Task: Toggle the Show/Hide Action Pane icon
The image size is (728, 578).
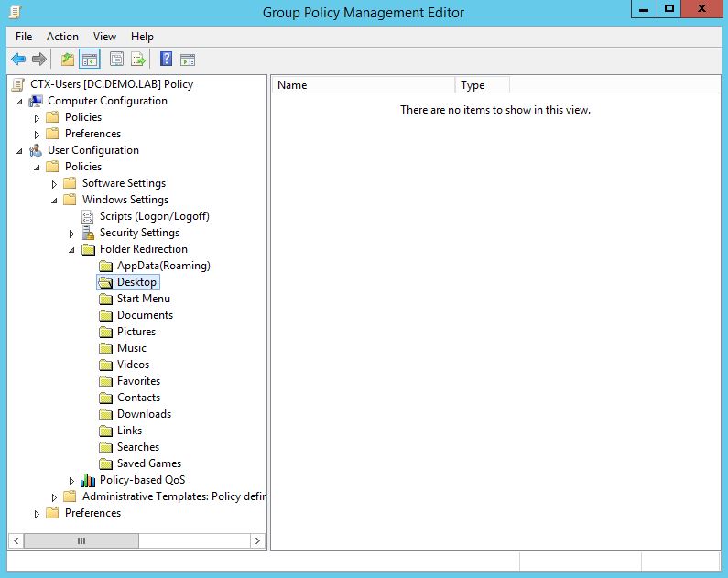Action: [x=188, y=60]
